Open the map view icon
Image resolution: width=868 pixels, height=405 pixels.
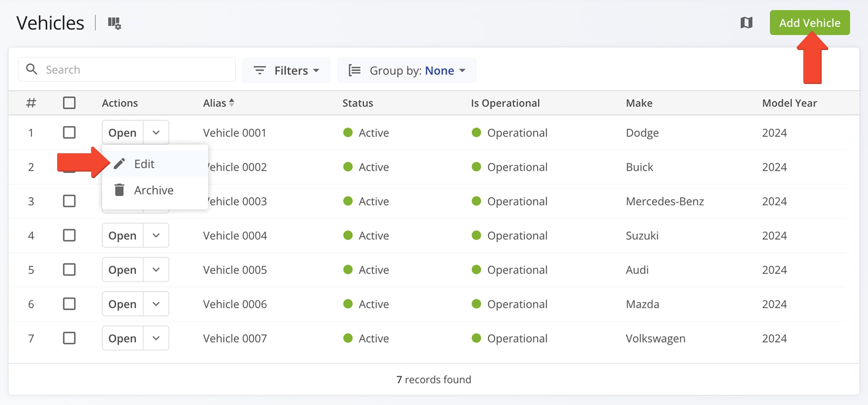746,23
